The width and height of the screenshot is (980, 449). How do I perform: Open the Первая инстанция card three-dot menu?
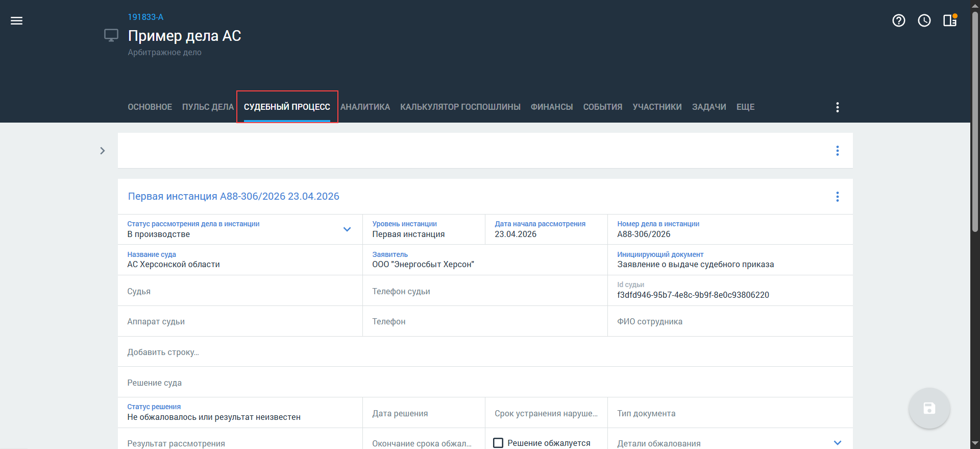[837, 197]
